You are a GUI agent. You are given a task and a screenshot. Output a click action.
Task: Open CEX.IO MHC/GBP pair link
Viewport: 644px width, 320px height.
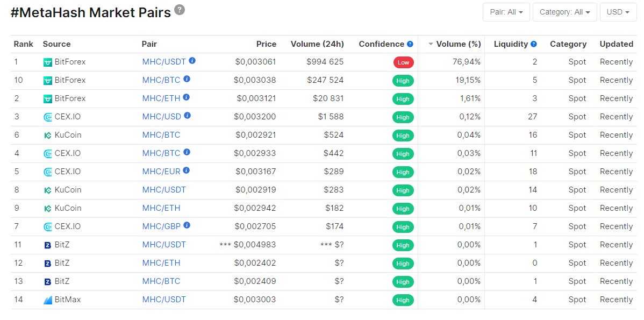pos(161,226)
